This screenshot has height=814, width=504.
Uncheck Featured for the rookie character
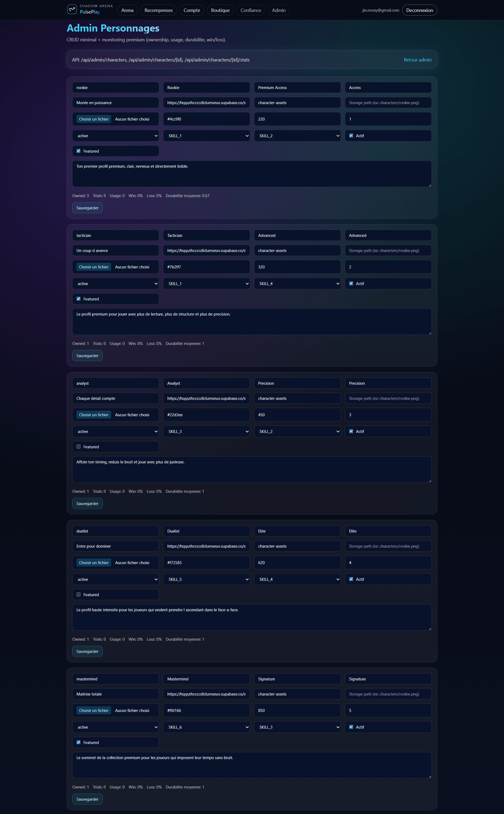click(x=79, y=151)
